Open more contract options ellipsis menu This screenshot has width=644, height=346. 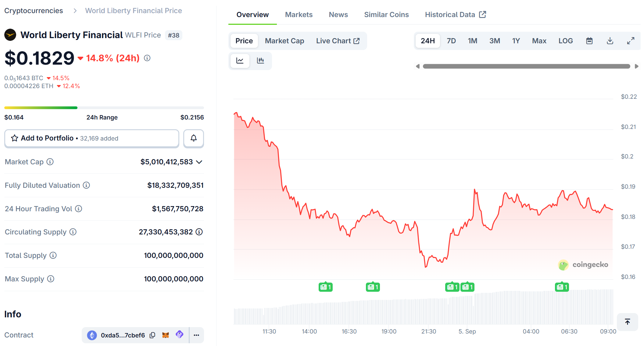click(196, 335)
